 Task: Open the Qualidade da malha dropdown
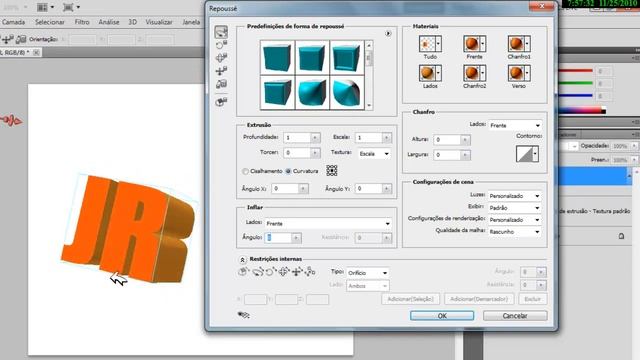(x=514, y=231)
